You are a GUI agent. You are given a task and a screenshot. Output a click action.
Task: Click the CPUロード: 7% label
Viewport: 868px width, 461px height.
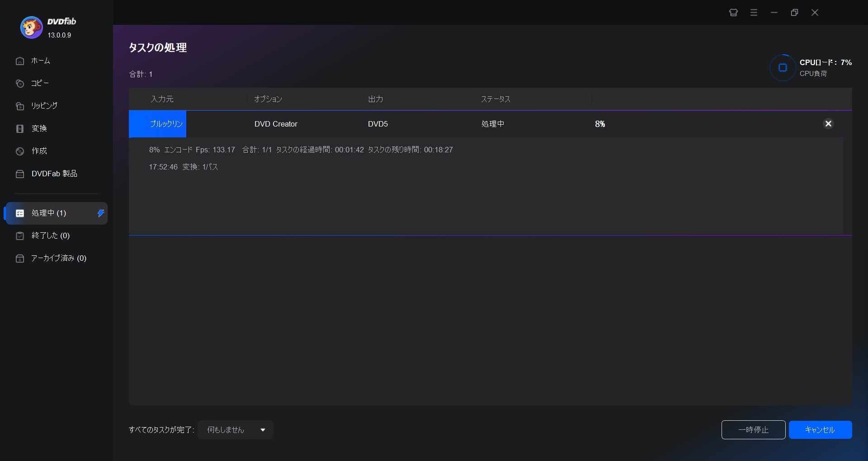pyautogui.click(x=826, y=62)
